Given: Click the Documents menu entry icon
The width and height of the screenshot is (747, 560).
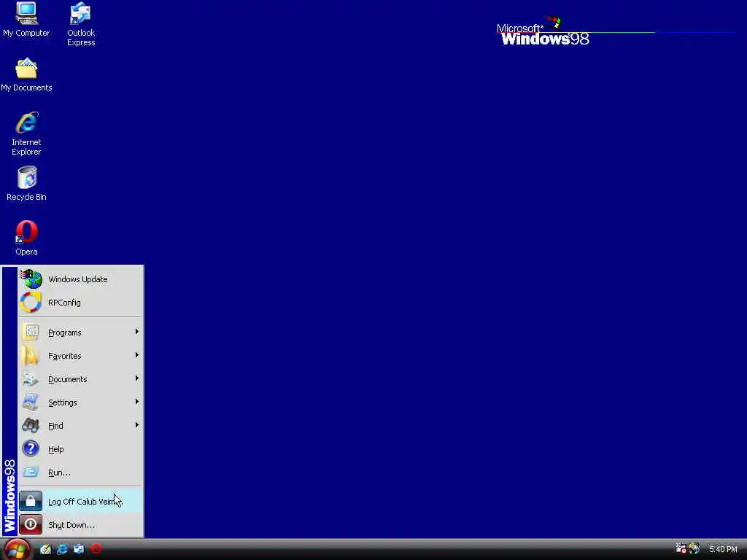Looking at the screenshot, I should click(x=31, y=378).
